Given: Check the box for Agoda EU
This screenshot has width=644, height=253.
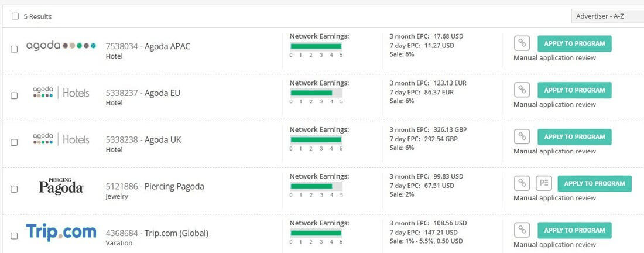Looking at the screenshot, I should pyautogui.click(x=14, y=95).
